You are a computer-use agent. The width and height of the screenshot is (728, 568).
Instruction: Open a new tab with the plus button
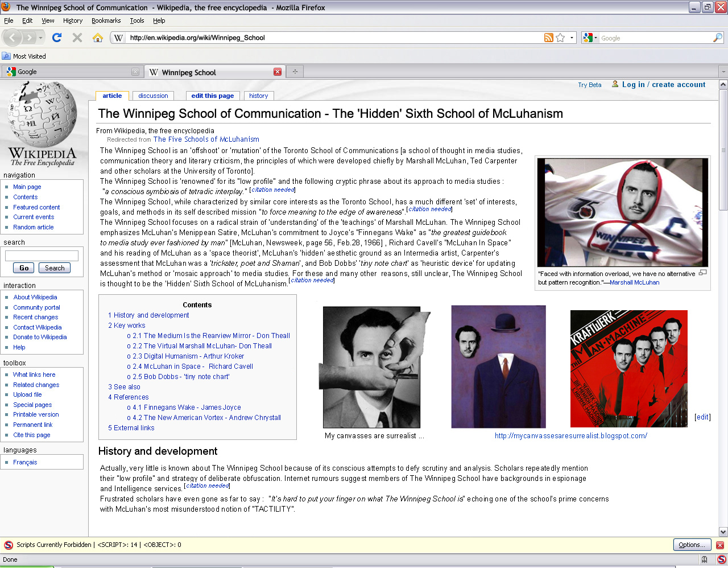295,72
